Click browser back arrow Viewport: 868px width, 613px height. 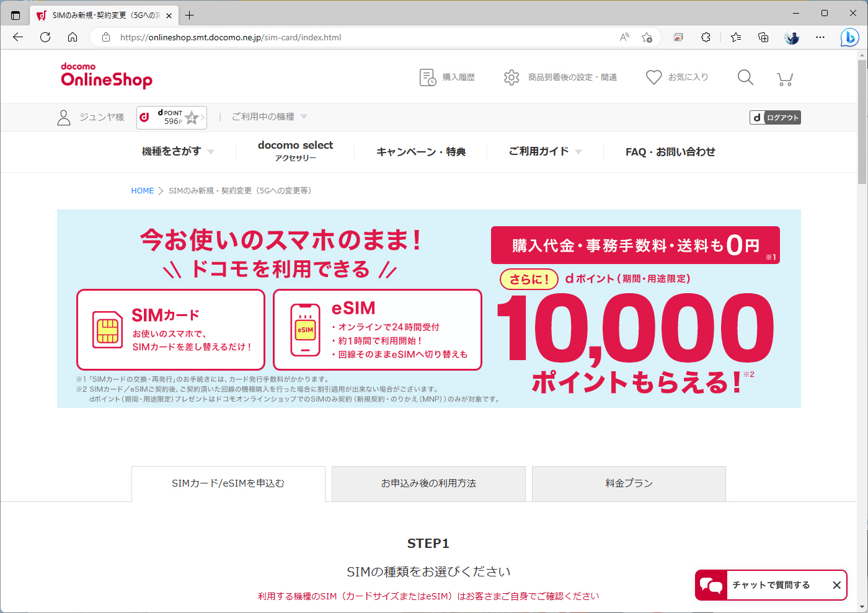[18, 37]
